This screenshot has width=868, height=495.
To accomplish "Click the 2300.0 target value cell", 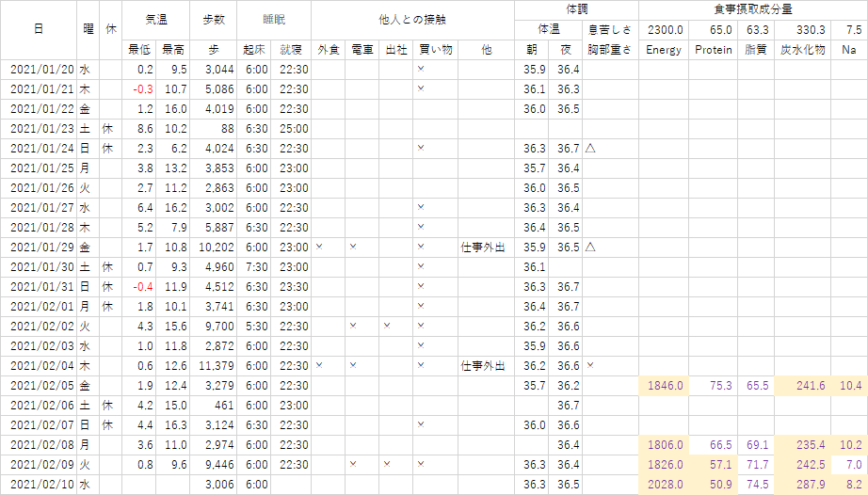I will (664, 30).
